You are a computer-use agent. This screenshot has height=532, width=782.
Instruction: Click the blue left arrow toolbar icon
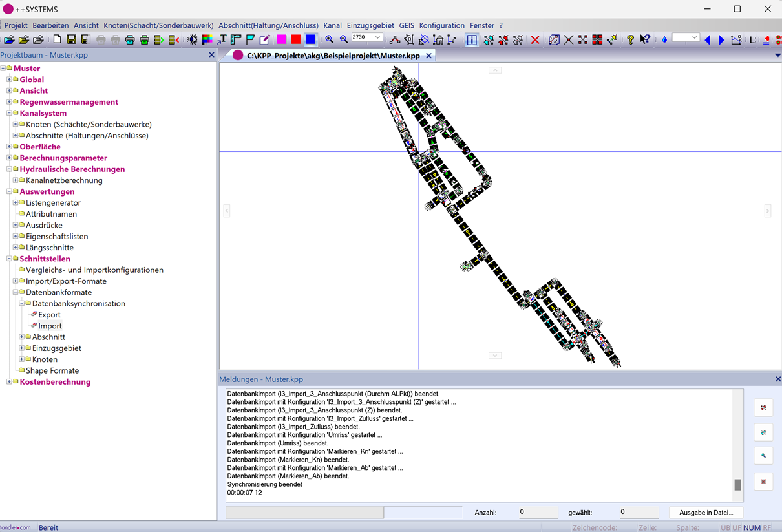(707, 40)
